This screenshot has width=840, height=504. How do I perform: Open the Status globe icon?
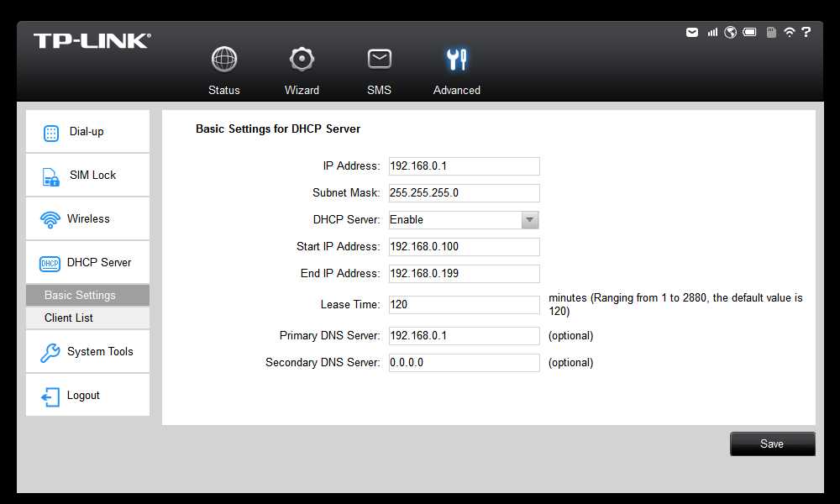pos(224,59)
